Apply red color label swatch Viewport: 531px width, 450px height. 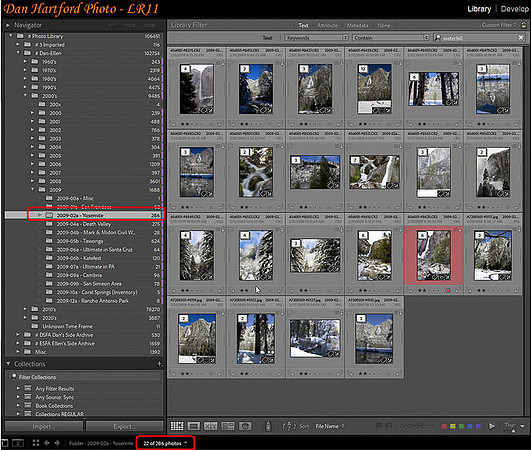point(444,426)
